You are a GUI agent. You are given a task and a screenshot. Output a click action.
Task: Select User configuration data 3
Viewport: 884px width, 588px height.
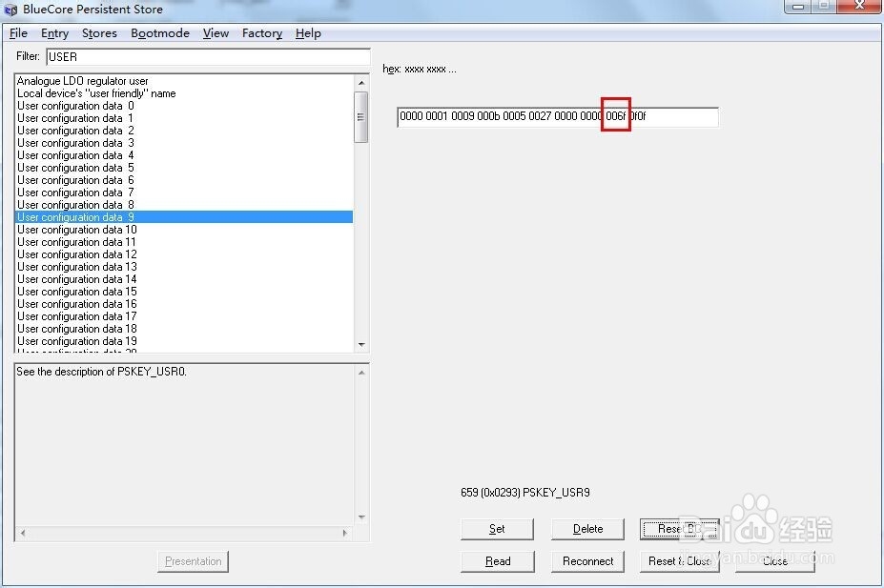coord(184,143)
